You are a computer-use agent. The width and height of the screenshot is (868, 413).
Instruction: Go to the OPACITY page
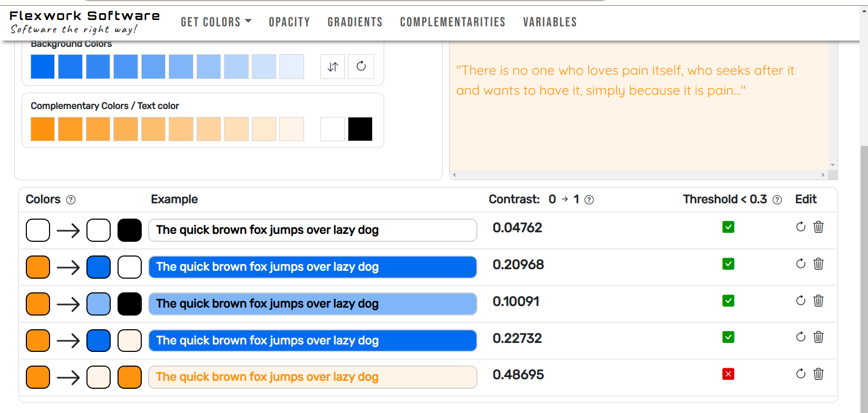point(289,22)
